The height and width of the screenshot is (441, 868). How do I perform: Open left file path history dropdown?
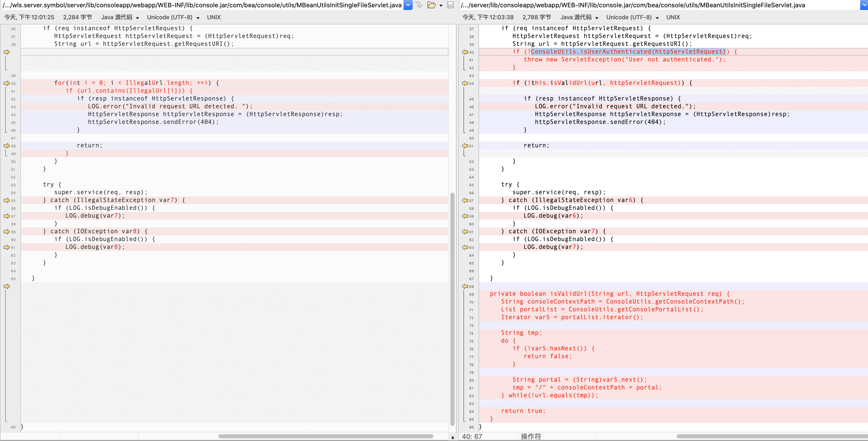[x=408, y=5]
